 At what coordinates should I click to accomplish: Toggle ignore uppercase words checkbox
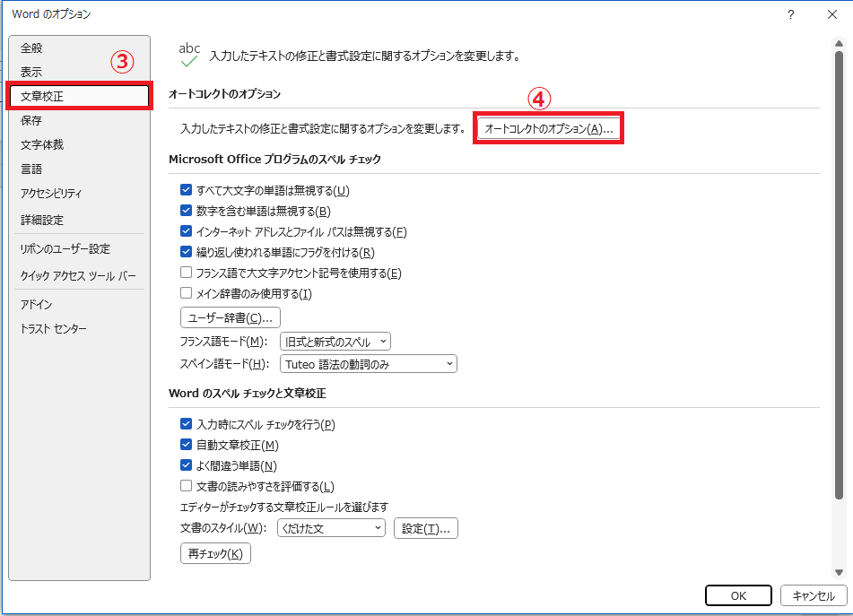point(186,190)
